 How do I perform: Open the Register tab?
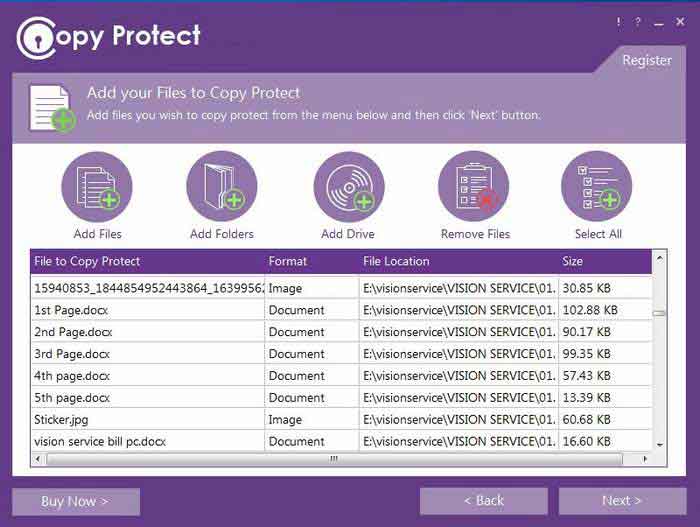tap(647, 60)
